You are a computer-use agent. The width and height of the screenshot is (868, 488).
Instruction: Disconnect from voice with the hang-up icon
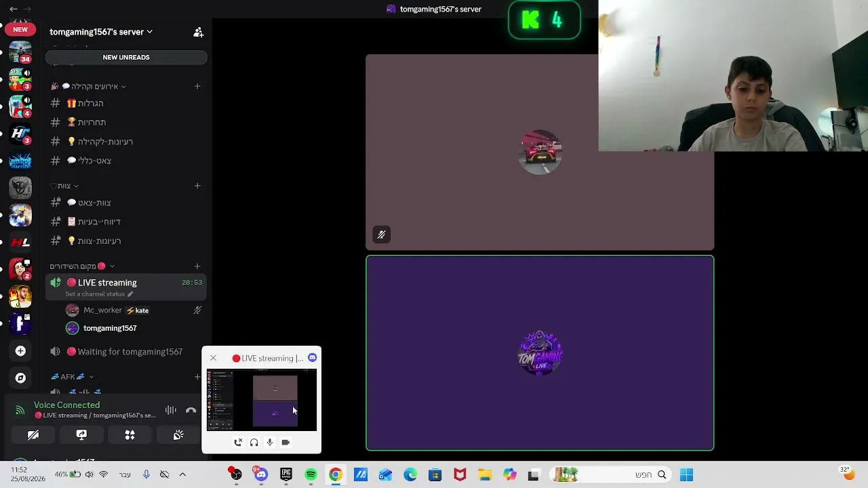[x=191, y=410]
